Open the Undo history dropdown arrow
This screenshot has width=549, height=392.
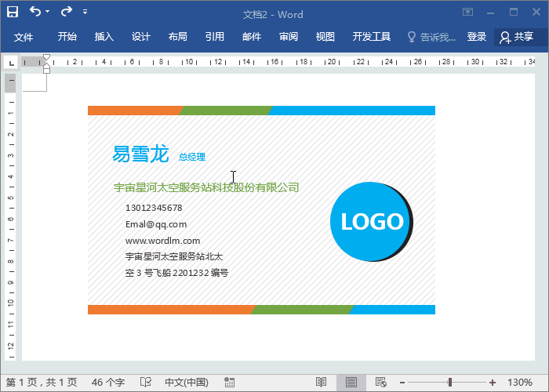tap(48, 12)
